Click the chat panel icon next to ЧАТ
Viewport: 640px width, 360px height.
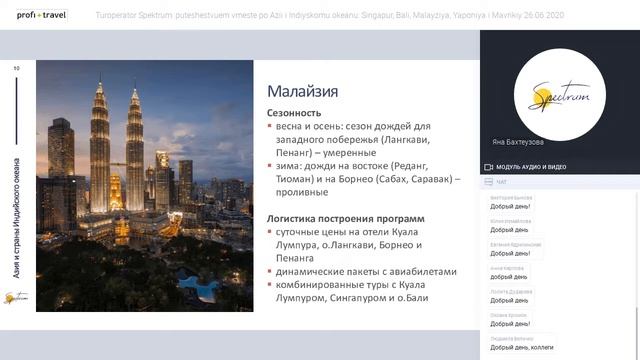pos(489,182)
